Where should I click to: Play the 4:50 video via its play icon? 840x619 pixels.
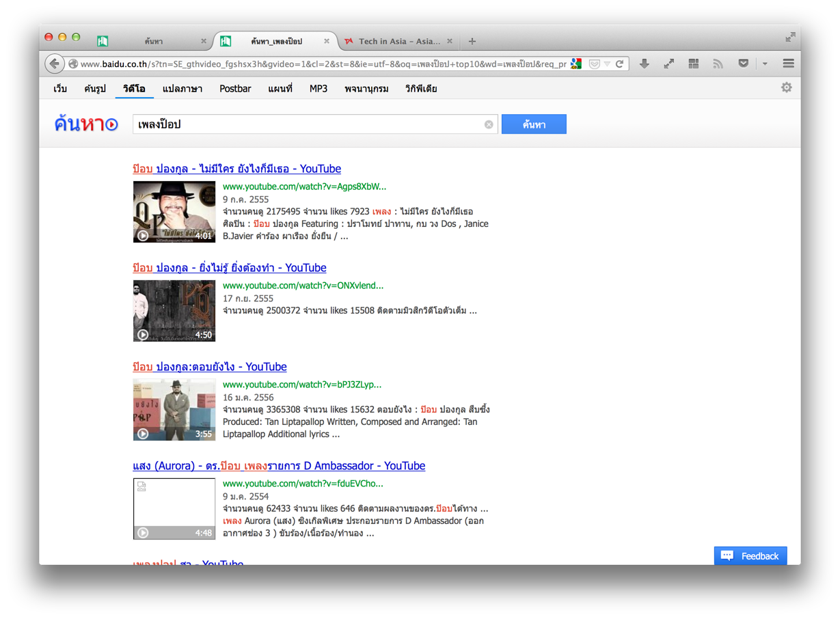[x=143, y=334]
